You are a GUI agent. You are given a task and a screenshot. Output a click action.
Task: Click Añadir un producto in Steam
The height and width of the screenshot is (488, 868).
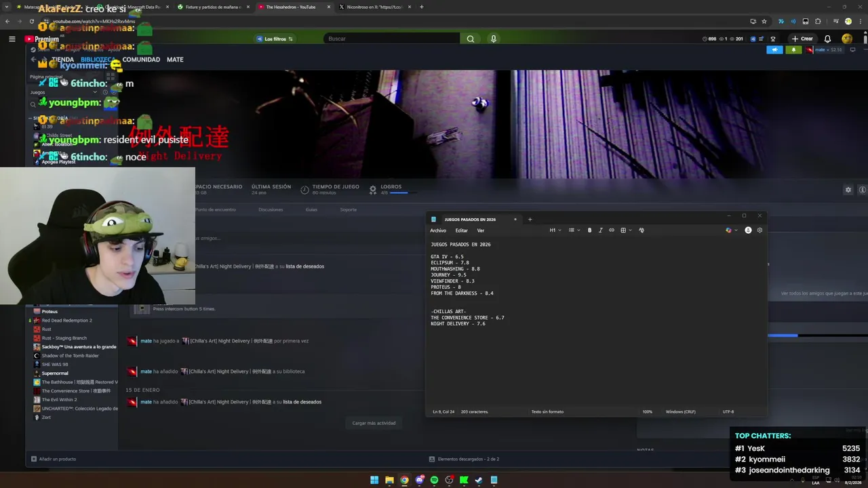pyautogui.click(x=54, y=459)
